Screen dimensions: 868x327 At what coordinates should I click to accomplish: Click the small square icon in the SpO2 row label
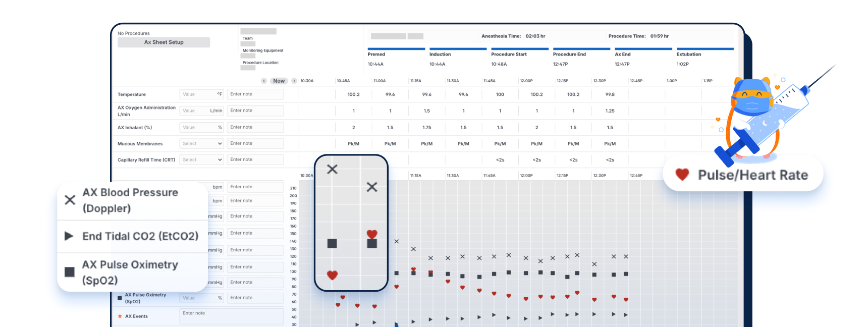pyautogui.click(x=120, y=298)
